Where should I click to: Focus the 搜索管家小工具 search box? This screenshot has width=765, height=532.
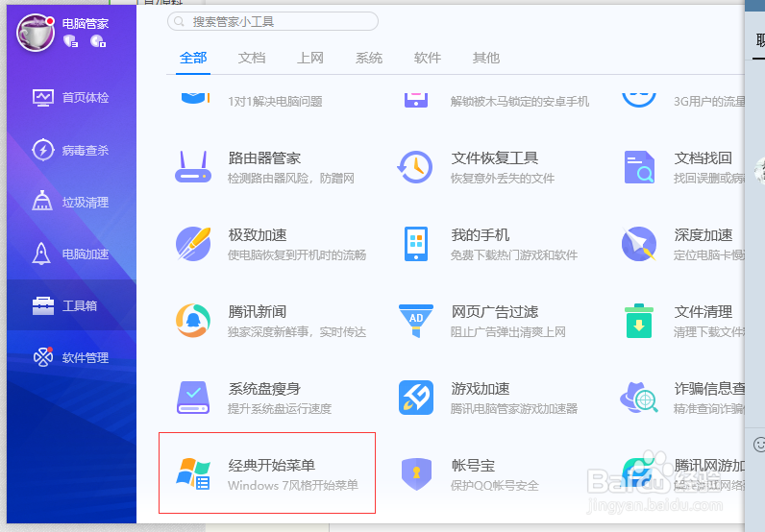pos(273,21)
